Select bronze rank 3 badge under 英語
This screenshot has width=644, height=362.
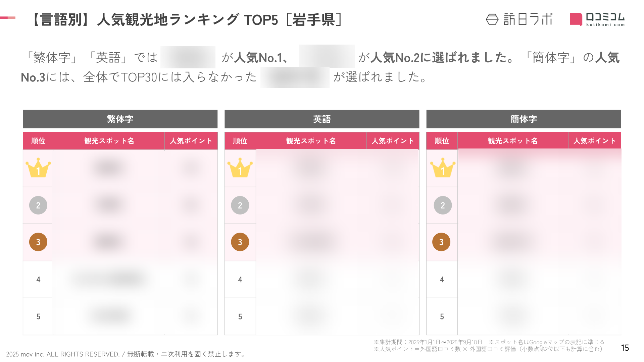pos(240,242)
